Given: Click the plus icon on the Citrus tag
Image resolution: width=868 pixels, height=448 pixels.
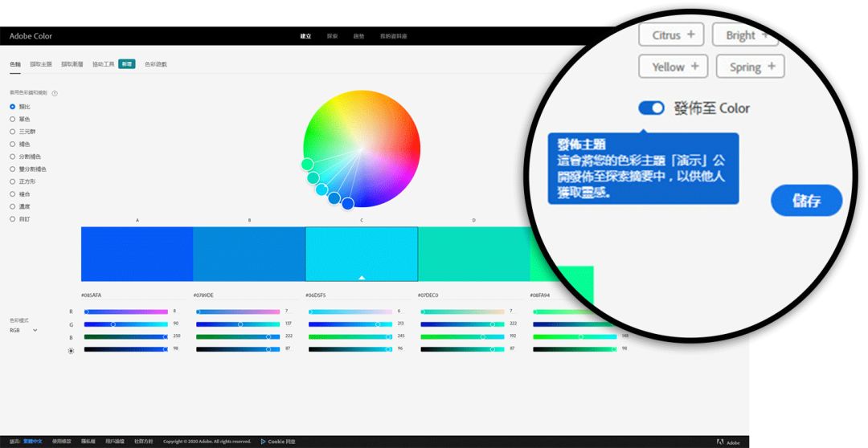Looking at the screenshot, I should pyautogui.click(x=693, y=35).
